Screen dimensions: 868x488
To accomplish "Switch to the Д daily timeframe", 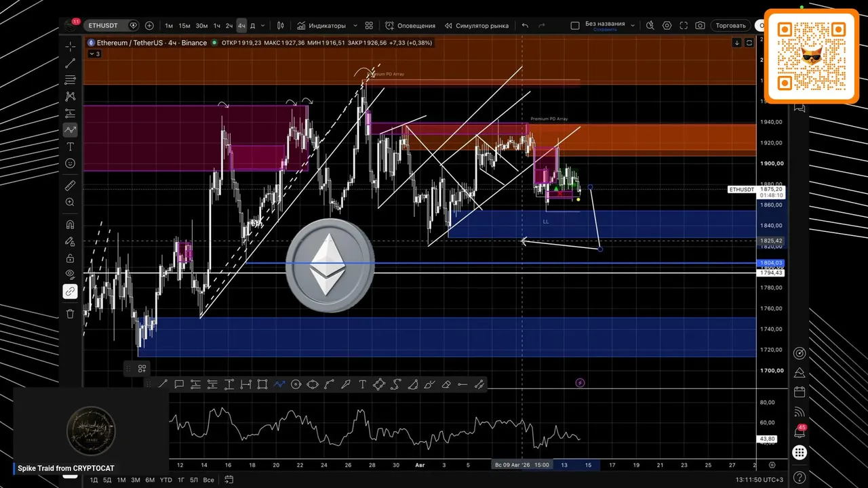I will (x=253, y=26).
